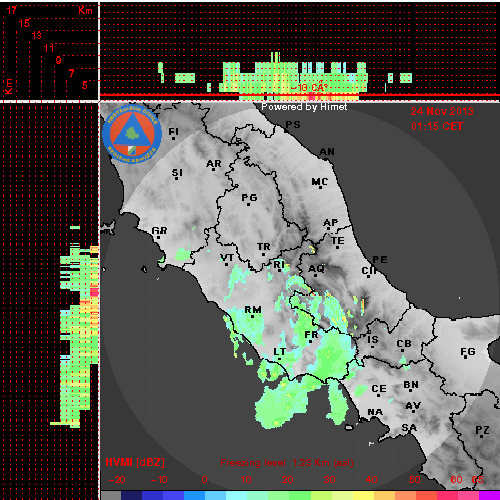
Task: Select the time '01:15 CET'
Action: pyautogui.click(x=437, y=126)
